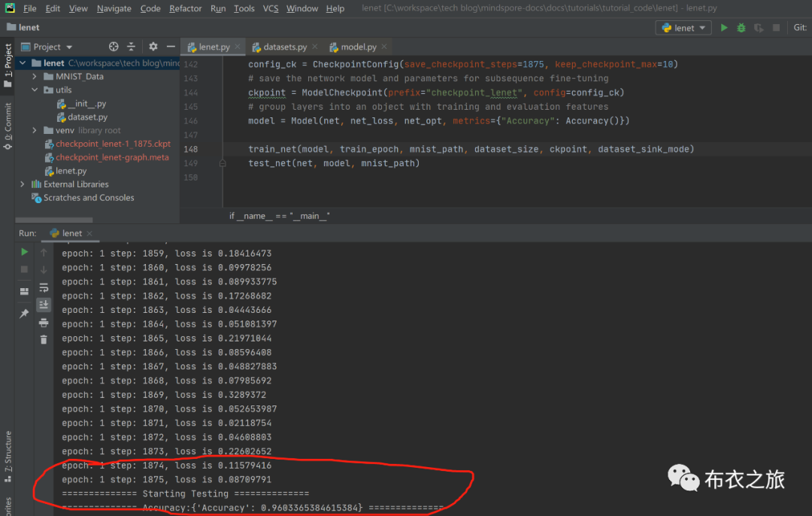Select __init__.py in the project tree
812x516 pixels.
tap(81, 104)
